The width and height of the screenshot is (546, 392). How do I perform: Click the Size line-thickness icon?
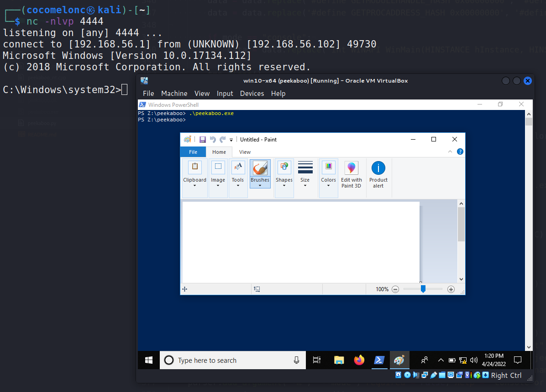click(x=305, y=167)
